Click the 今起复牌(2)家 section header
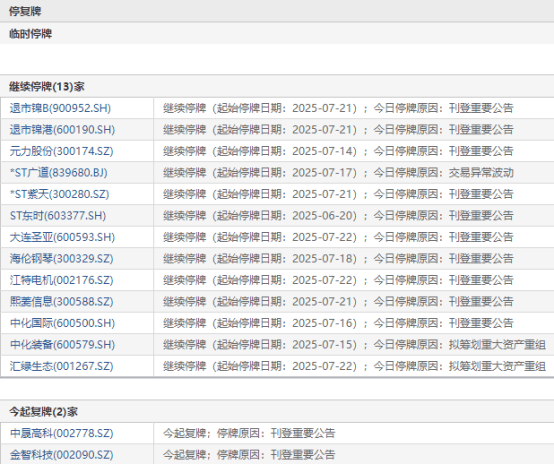 43,412
